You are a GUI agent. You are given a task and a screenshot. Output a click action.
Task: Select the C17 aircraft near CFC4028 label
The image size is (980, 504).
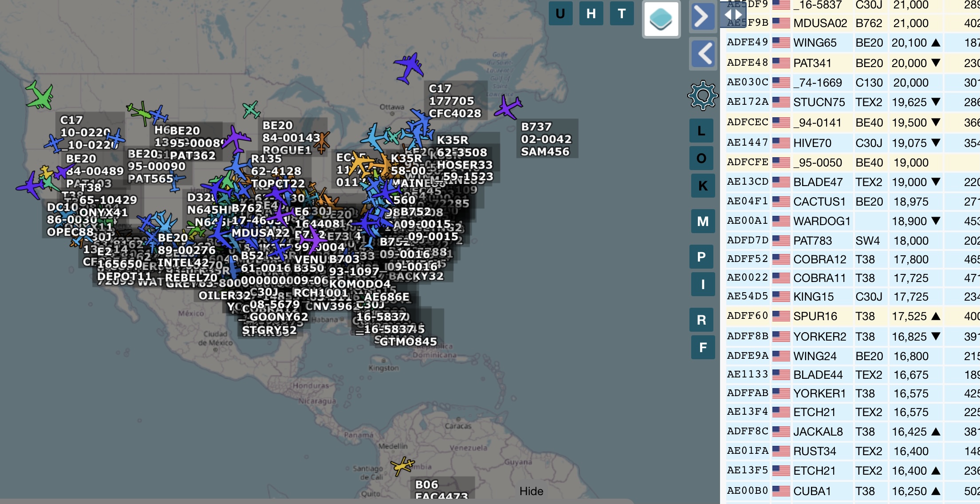tap(409, 68)
